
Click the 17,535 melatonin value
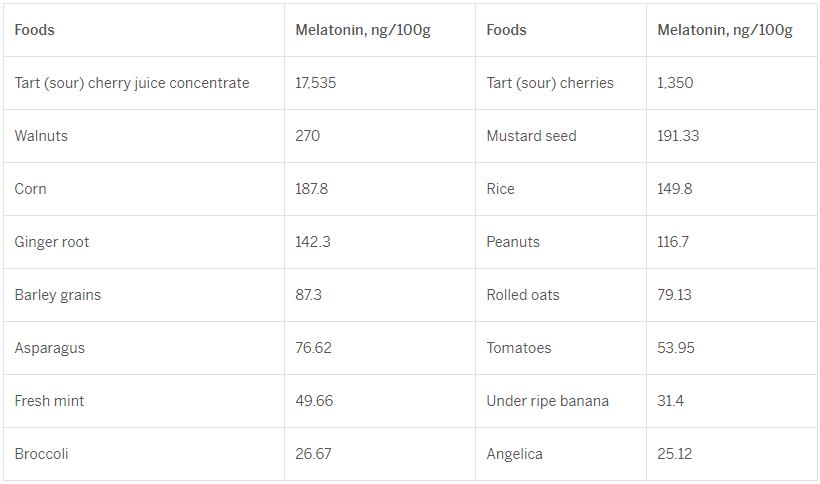tap(316, 83)
